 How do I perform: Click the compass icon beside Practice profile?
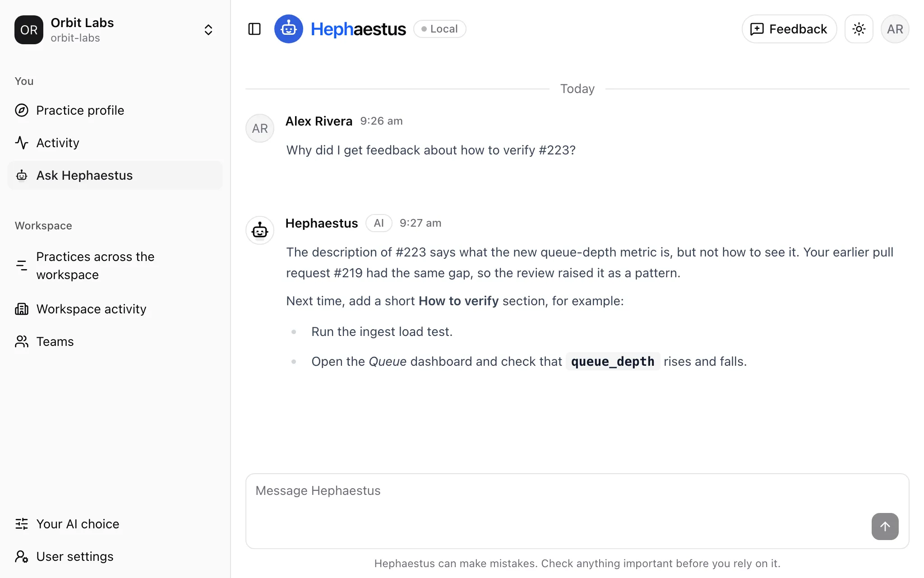pyautogui.click(x=22, y=110)
